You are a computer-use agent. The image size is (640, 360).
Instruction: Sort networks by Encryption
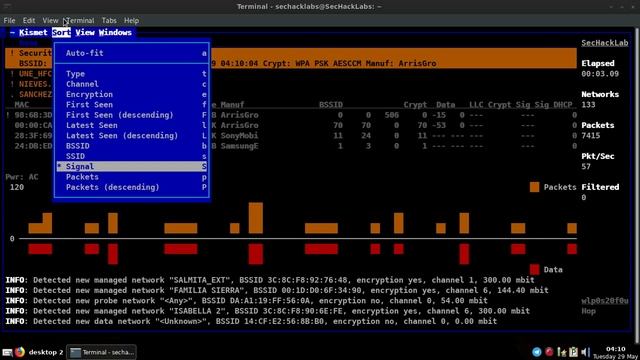(132, 94)
